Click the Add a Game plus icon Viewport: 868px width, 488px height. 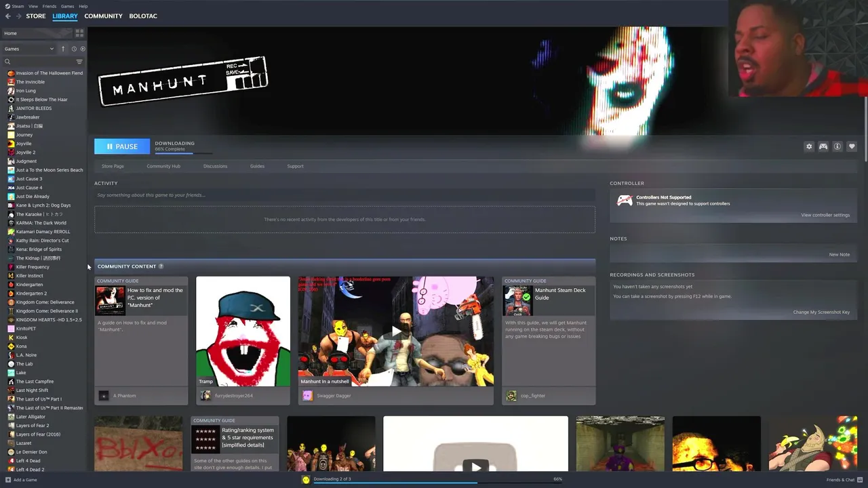point(7,480)
